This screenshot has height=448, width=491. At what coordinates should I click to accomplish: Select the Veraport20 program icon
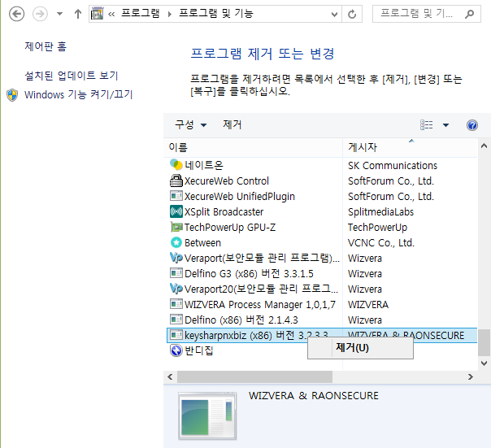coord(176,289)
